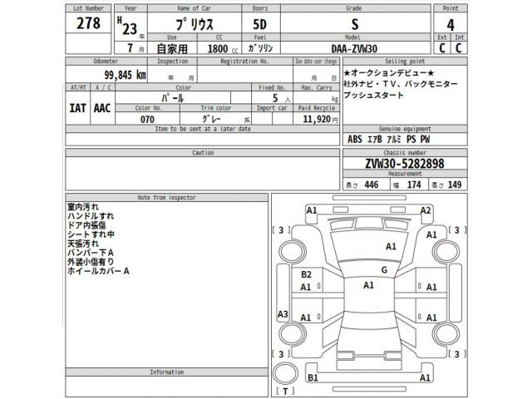
Task: Click the car name プリウス
Action: tap(183, 24)
